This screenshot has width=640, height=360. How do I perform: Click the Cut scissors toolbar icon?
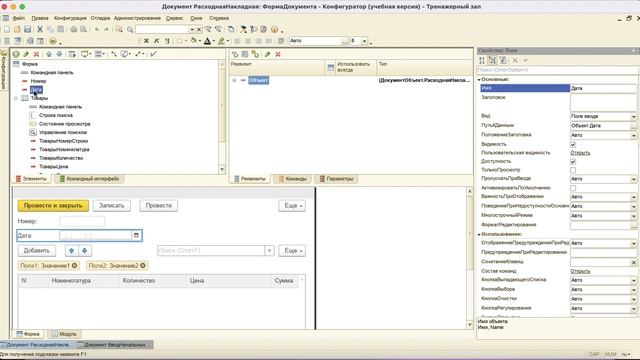(x=40, y=29)
